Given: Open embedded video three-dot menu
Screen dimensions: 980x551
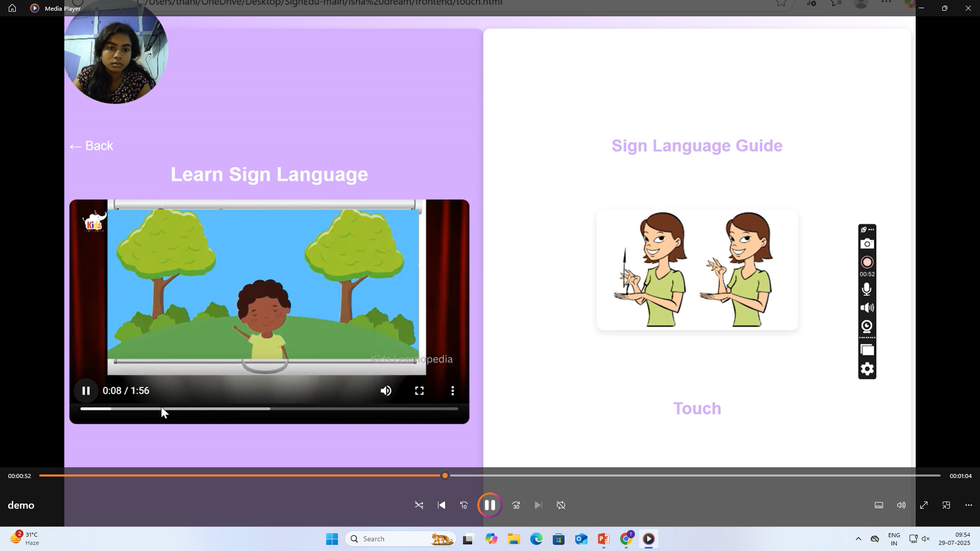Looking at the screenshot, I should click(x=453, y=391).
